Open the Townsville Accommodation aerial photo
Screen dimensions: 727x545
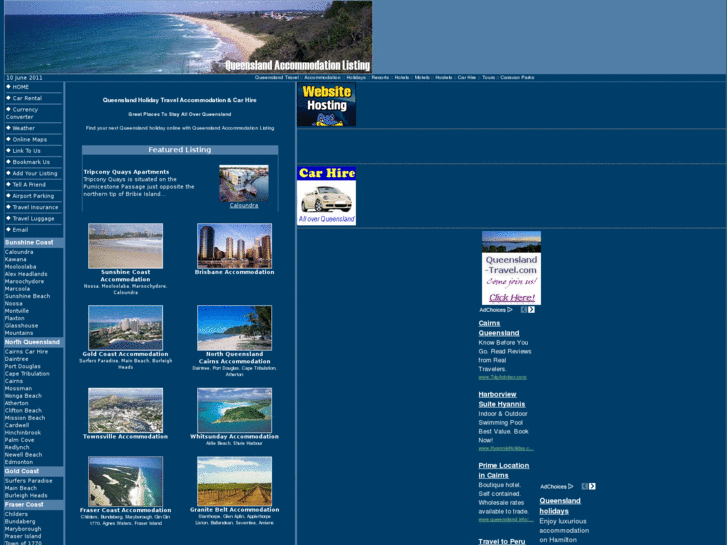(x=126, y=410)
